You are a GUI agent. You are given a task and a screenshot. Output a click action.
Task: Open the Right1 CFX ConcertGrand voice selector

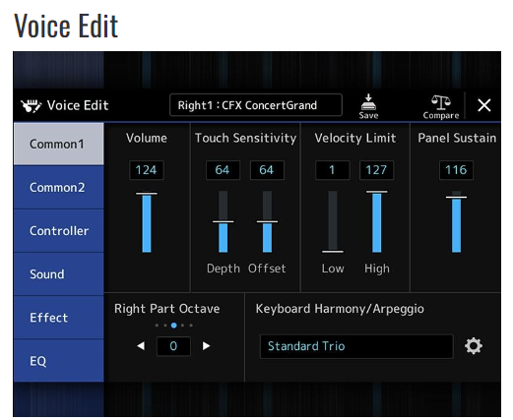pyautogui.click(x=256, y=105)
